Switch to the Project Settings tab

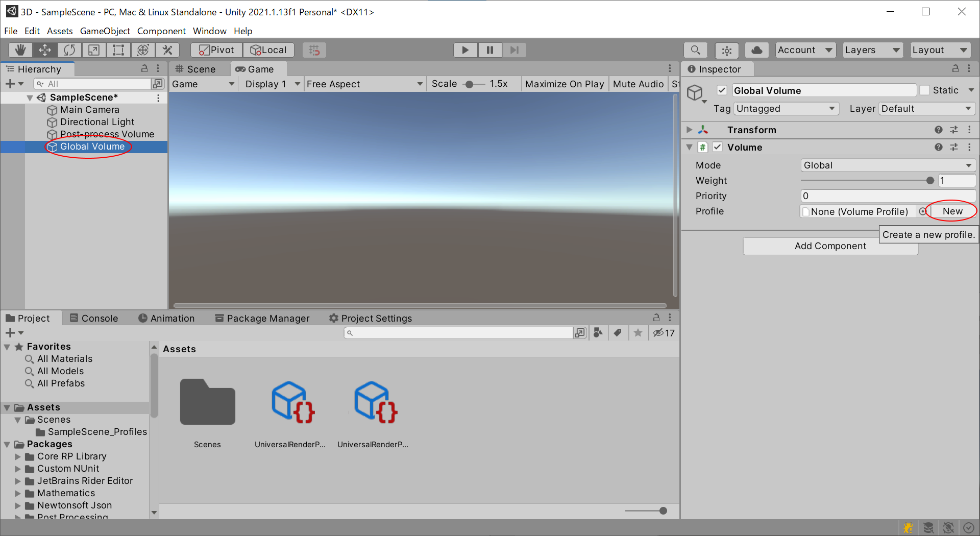click(x=371, y=318)
